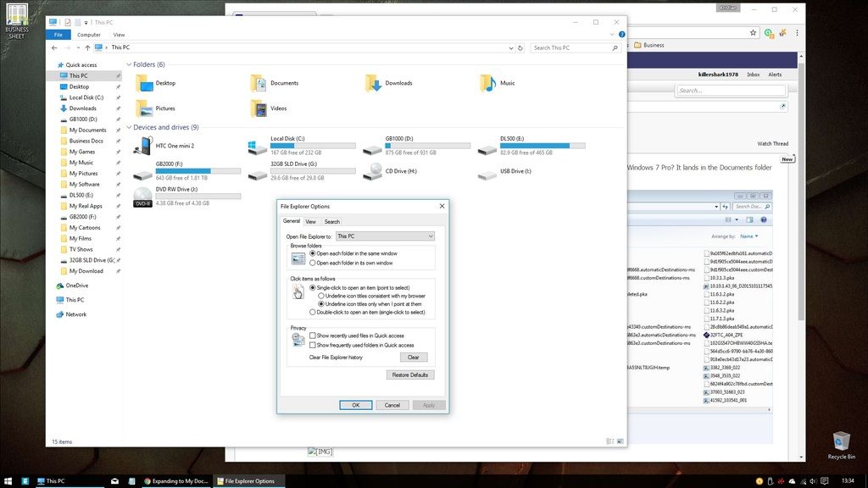Open the Desktop folder icon
This screenshot has height=488, width=868.
tap(144, 83)
